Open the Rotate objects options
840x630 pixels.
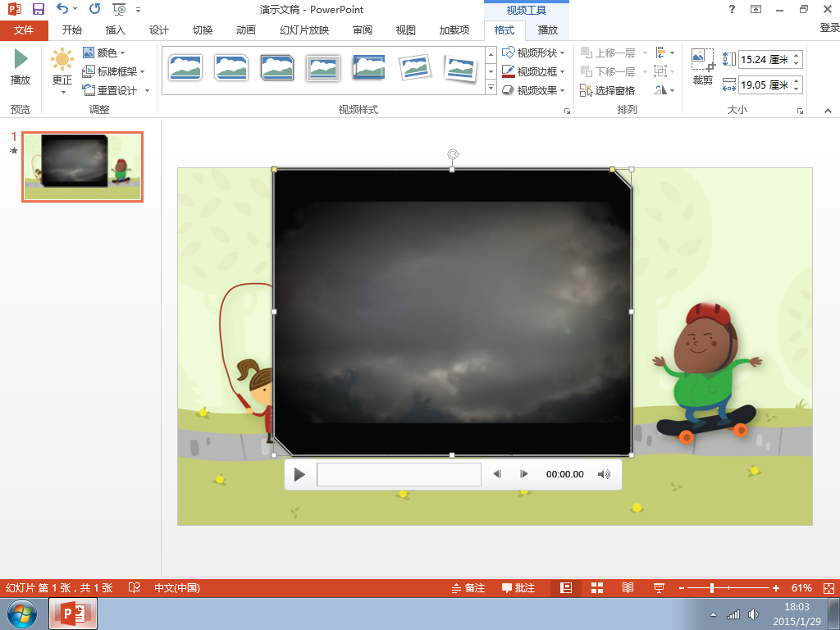tap(664, 90)
